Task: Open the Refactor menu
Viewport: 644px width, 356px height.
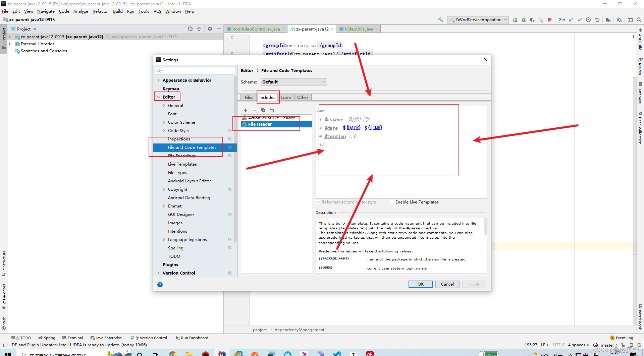Action: click(x=101, y=11)
